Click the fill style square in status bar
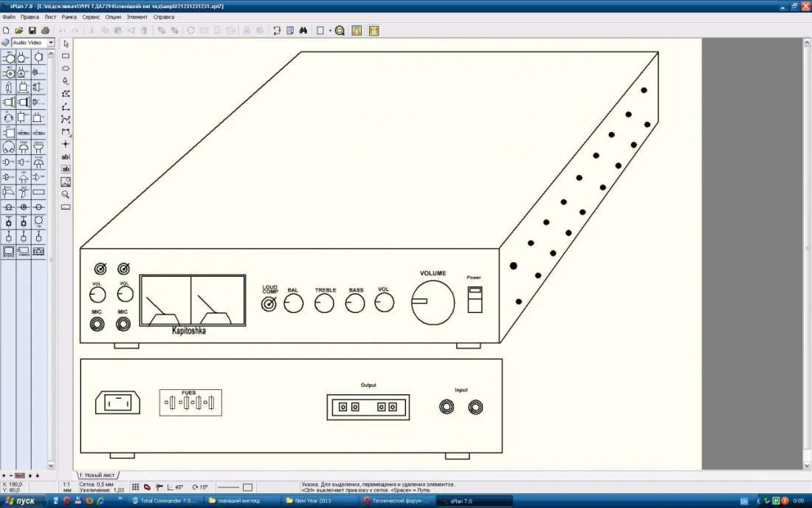The height and width of the screenshot is (508, 812). (247, 487)
